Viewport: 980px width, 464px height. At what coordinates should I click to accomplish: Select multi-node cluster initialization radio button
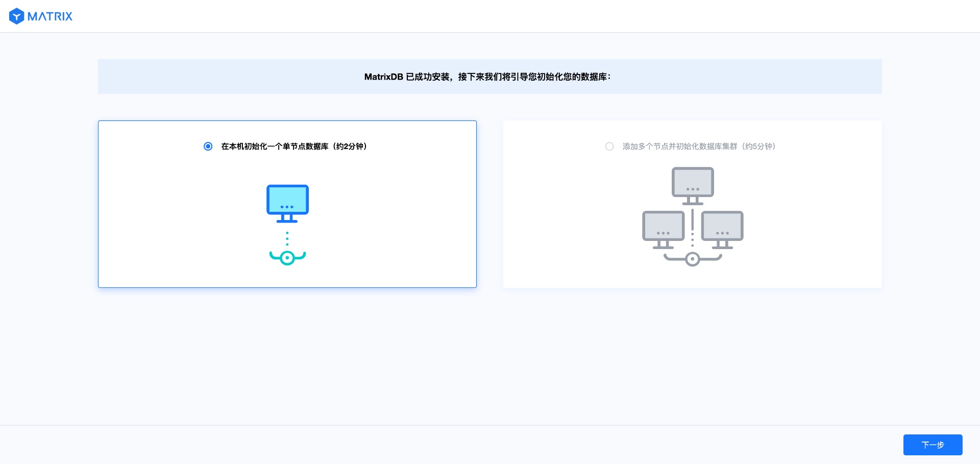[609, 146]
